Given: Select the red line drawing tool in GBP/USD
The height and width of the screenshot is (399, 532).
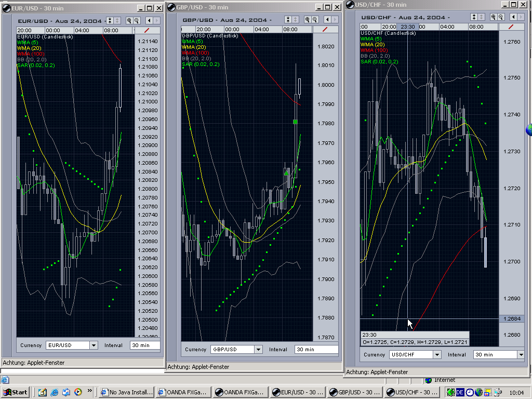Looking at the screenshot, I should [x=325, y=30].
